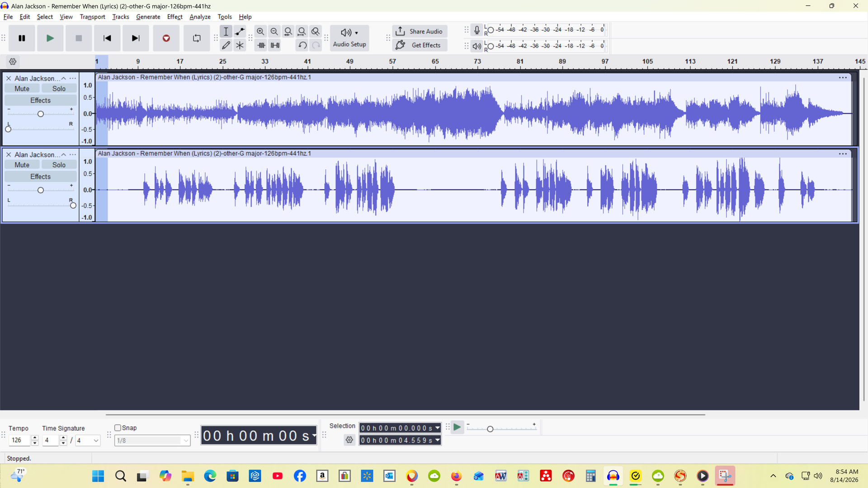
Task: Silence audio selection icon
Action: coord(275,45)
